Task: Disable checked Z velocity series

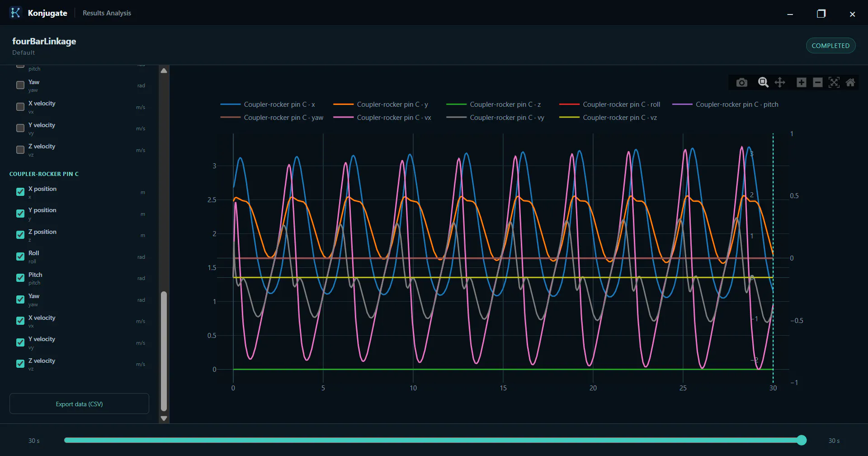Action: click(x=20, y=364)
